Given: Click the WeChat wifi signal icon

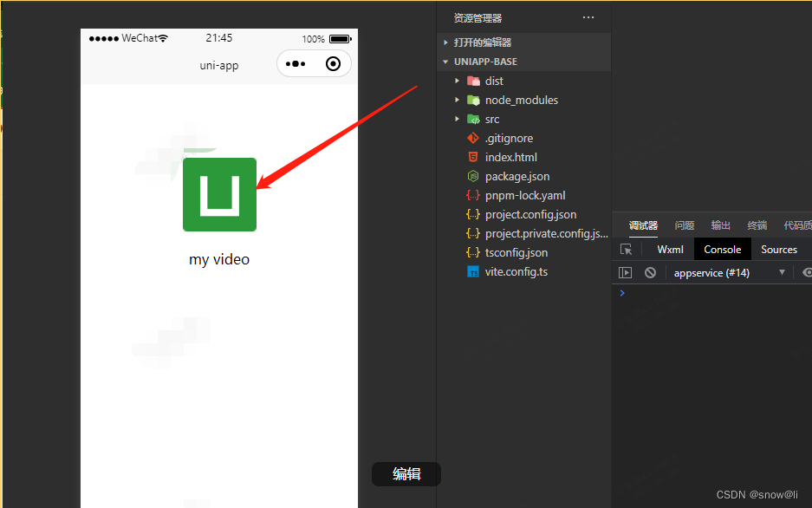Looking at the screenshot, I should (x=163, y=38).
